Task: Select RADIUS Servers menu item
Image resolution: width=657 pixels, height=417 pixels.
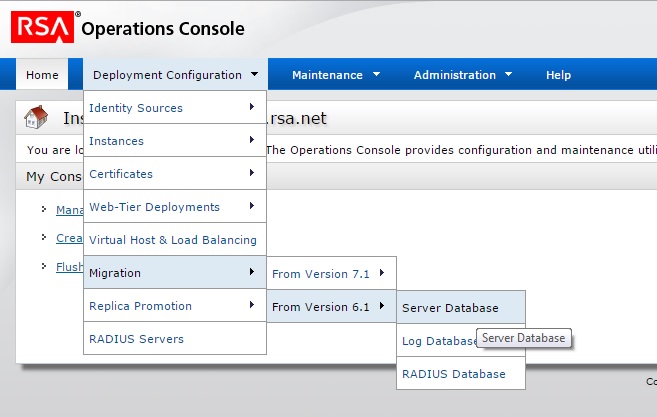Action: point(174,339)
